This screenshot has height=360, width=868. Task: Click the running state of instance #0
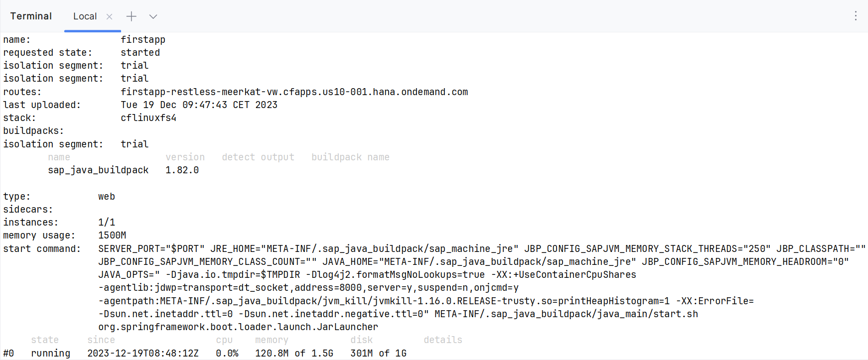(50, 353)
